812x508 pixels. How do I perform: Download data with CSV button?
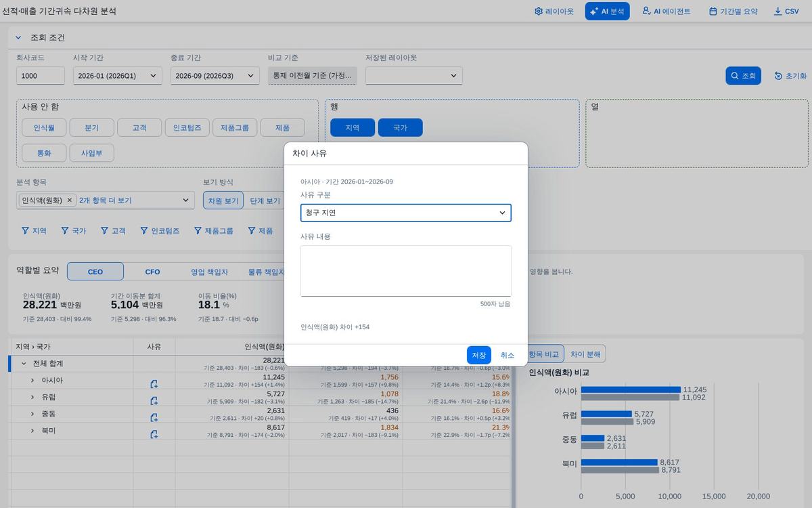[786, 12]
